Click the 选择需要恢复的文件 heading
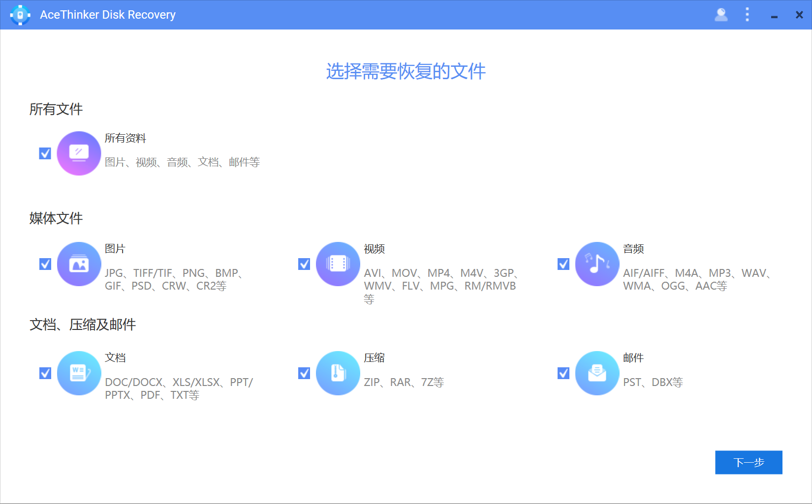Image resolution: width=812 pixels, height=504 pixels. pos(406,71)
